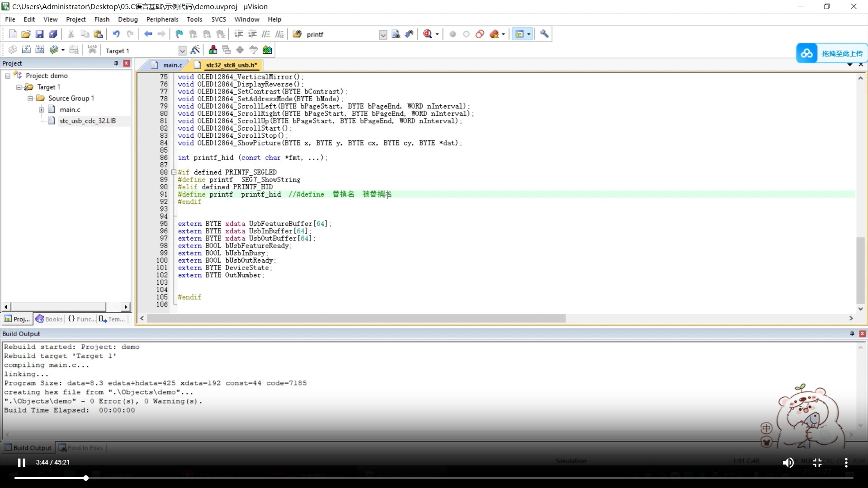Image resolution: width=868 pixels, height=488 pixels.
Task: Start debug session magnifier icon
Action: click(x=428, y=34)
